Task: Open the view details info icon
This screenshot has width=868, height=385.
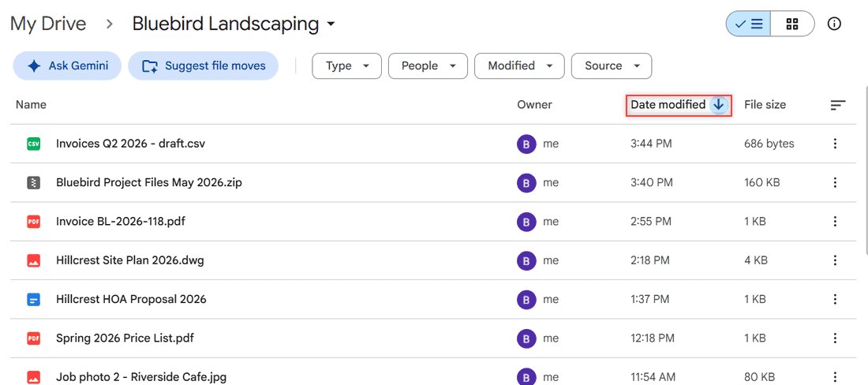Action: coord(834,24)
